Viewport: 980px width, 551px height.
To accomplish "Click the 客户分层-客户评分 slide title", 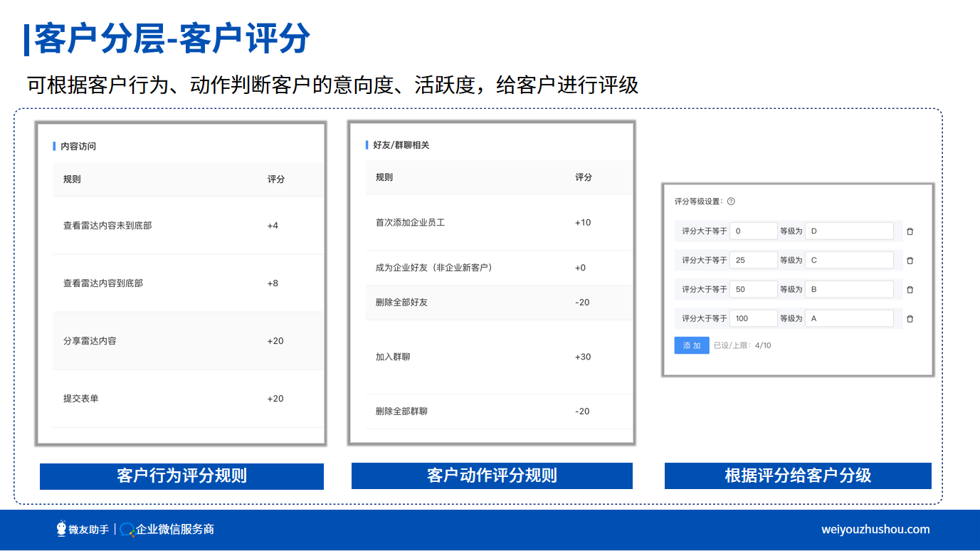I will (x=172, y=38).
